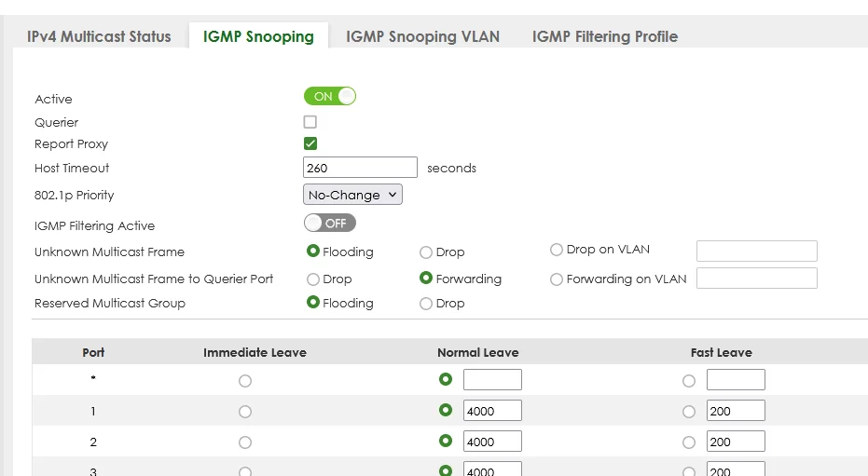Select Drop for Unknown Multicast Frame
Screen dimensions: 868x476
coord(426,252)
